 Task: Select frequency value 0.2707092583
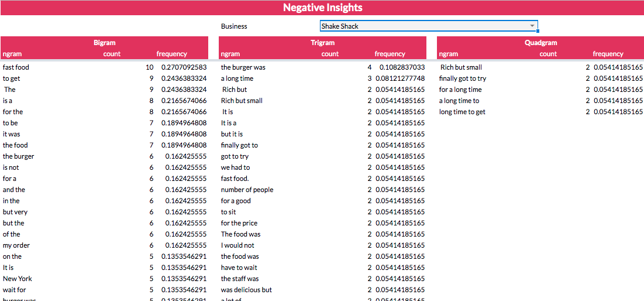click(184, 67)
